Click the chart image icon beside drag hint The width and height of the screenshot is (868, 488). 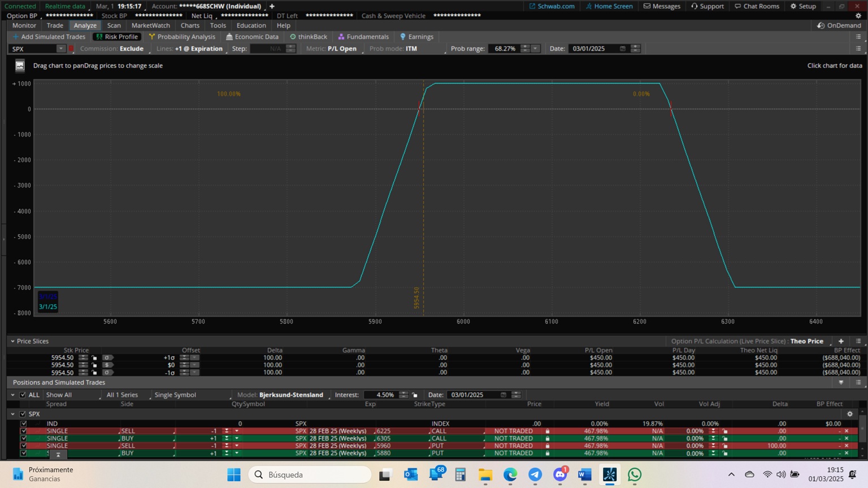[20, 66]
